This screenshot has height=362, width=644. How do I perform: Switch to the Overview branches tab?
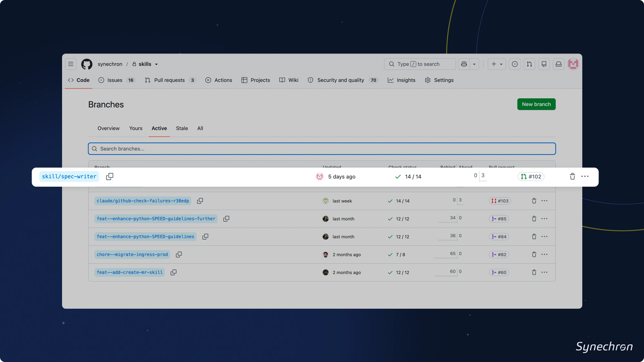pyautogui.click(x=109, y=128)
